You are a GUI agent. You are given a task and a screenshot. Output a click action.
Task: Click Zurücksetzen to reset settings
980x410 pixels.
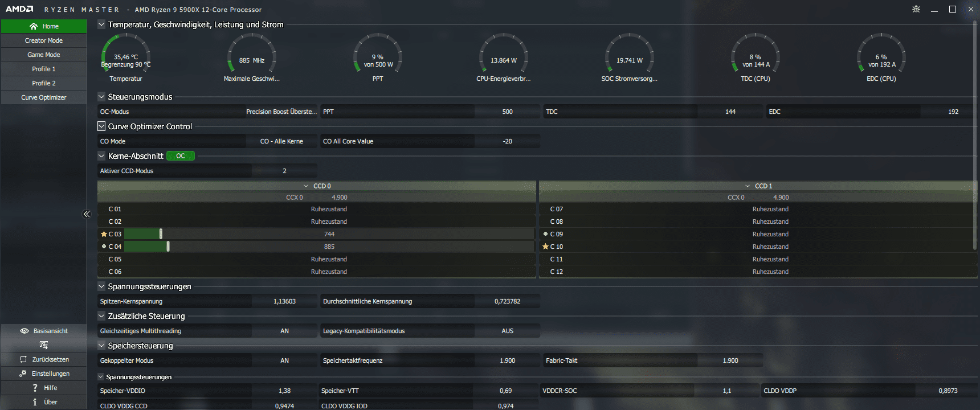pyautogui.click(x=44, y=359)
